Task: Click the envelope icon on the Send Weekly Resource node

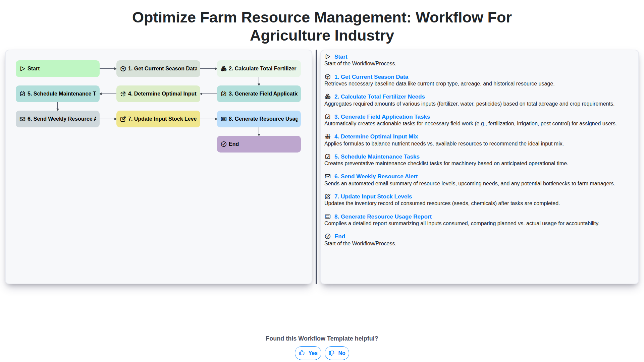Action: point(22,119)
